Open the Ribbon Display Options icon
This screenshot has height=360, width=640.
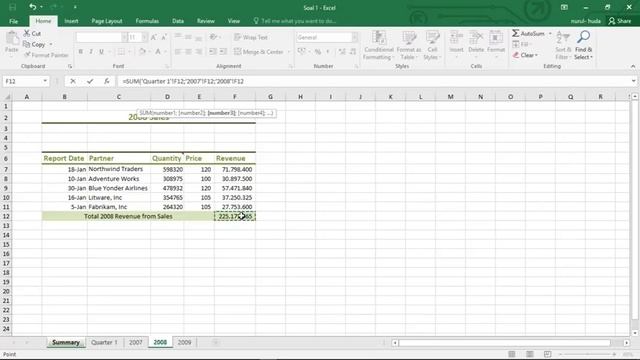[564, 7]
